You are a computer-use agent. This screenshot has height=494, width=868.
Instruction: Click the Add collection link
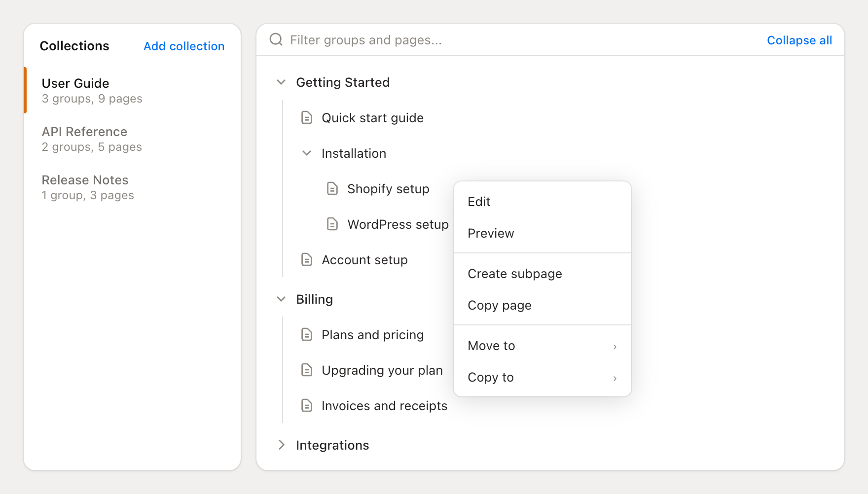pyautogui.click(x=184, y=46)
